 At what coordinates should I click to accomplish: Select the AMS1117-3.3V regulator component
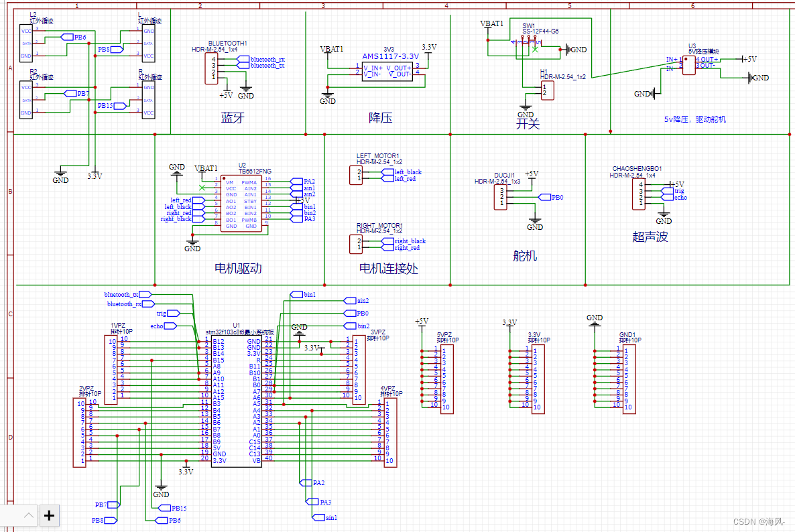point(387,72)
